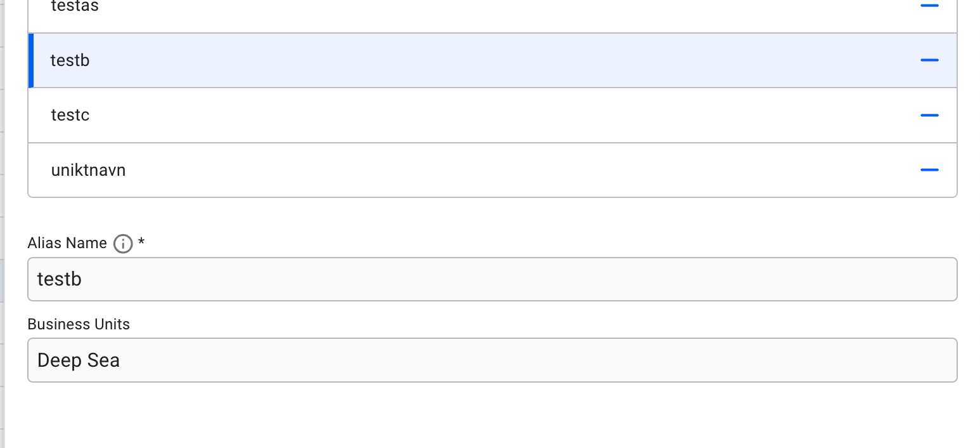The width and height of the screenshot is (980, 448).
Task: Click the gray panel edge at far left
Action: point(2,222)
